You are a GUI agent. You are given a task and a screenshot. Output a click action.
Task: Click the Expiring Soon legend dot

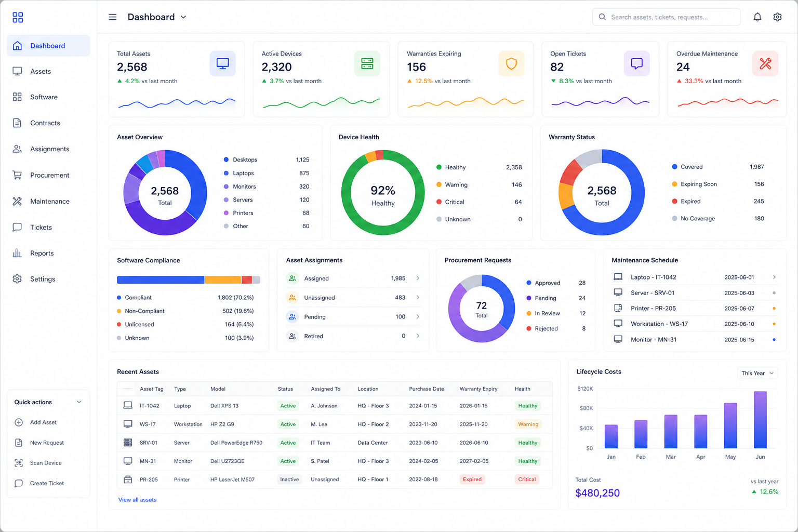pyautogui.click(x=674, y=184)
